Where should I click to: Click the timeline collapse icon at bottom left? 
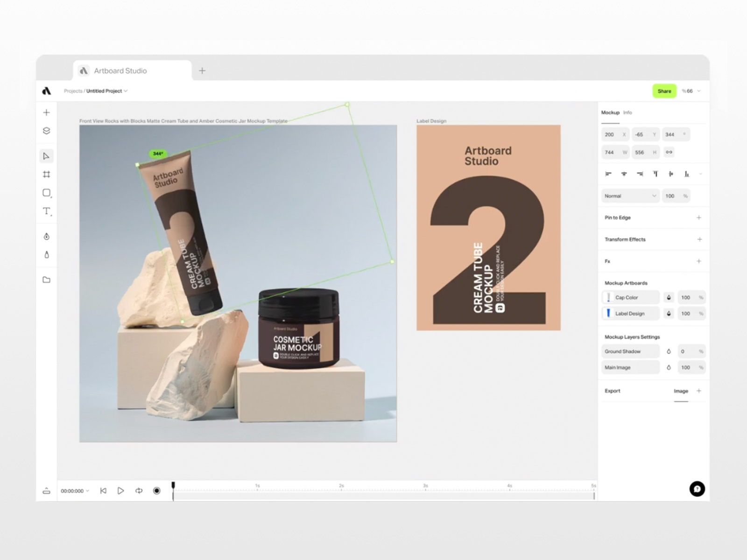click(x=46, y=491)
